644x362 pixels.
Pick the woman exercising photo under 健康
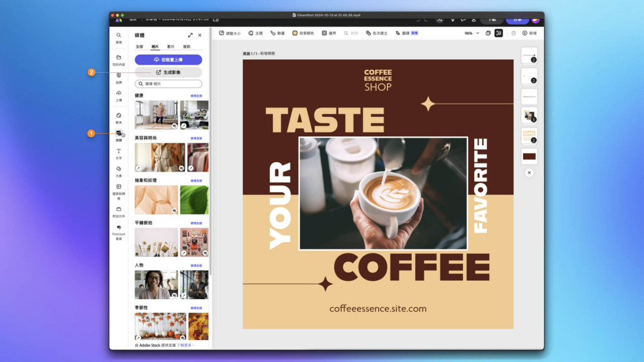tap(157, 115)
